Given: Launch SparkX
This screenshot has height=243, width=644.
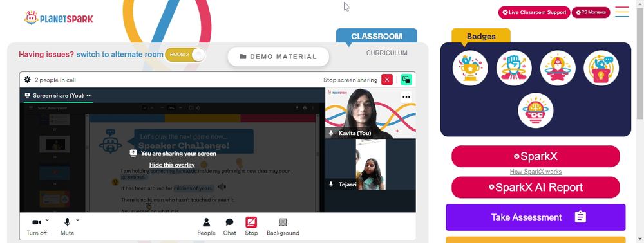Looking at the screenshot, I should (x=536, y=156).
